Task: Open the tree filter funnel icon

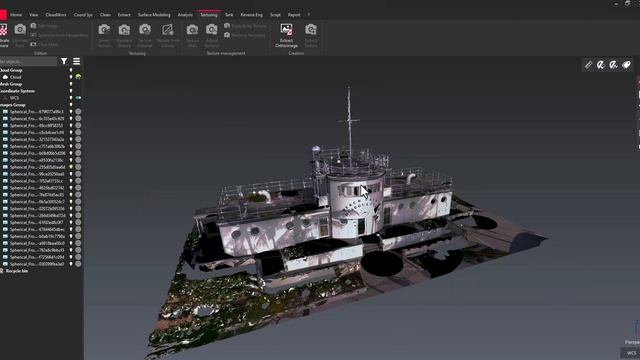Action: pos(64,61)
